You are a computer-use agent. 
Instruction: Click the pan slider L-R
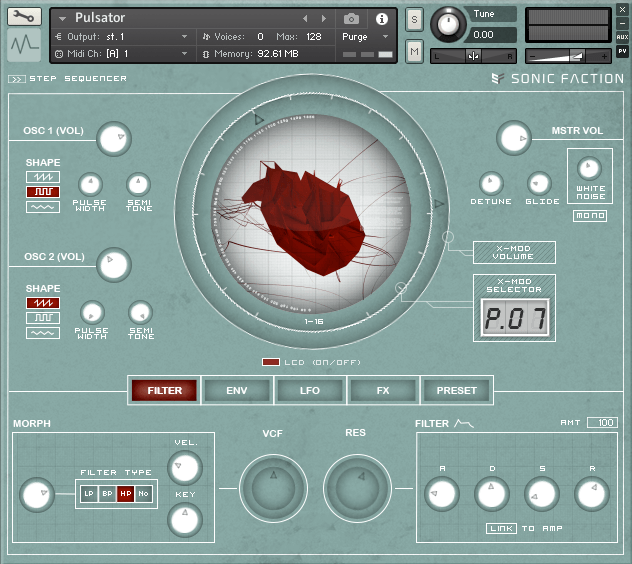[473, 56]
